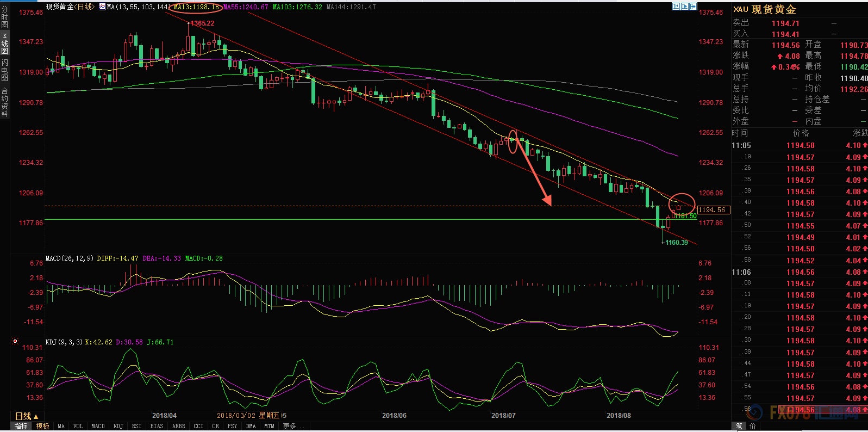The width and height of the screenshot is (868, 432).
Task: Click the MA55:1240.67 value label
Action: click(x=246, y=7)
